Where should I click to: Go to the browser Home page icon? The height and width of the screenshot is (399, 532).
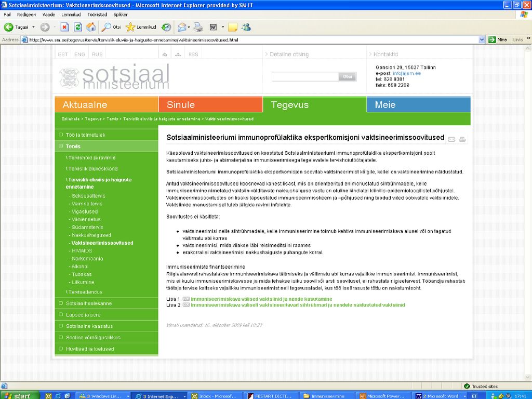(91, 27)
